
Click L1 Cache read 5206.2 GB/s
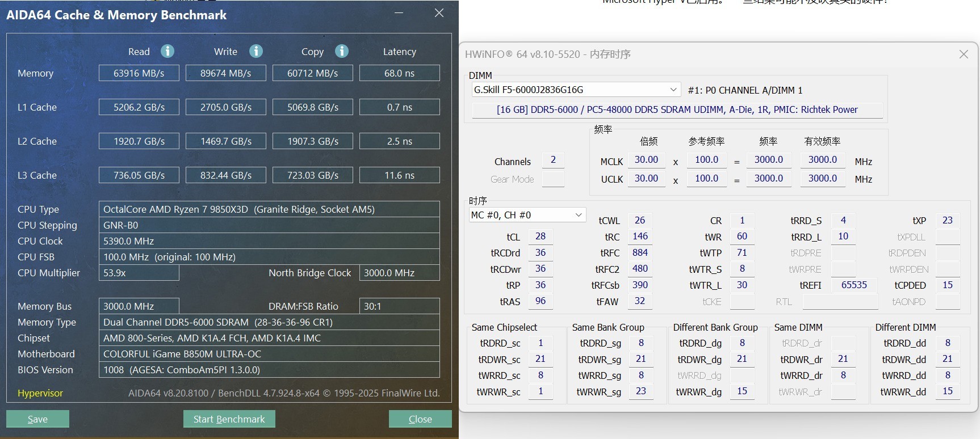click(139, 107)
